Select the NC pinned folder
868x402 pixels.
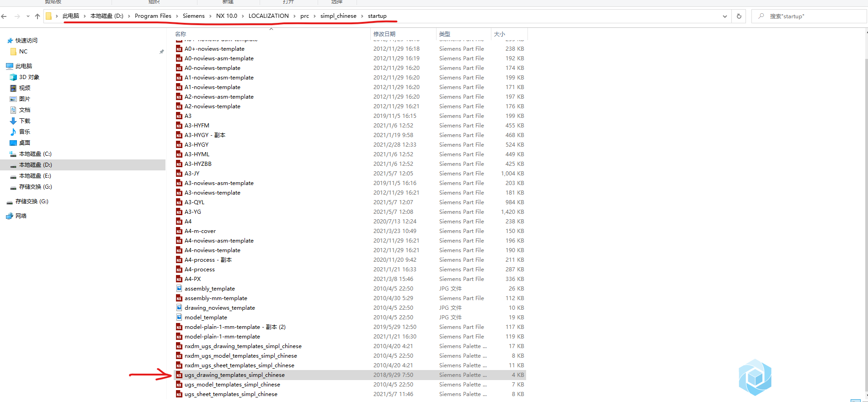pos(23,52)
